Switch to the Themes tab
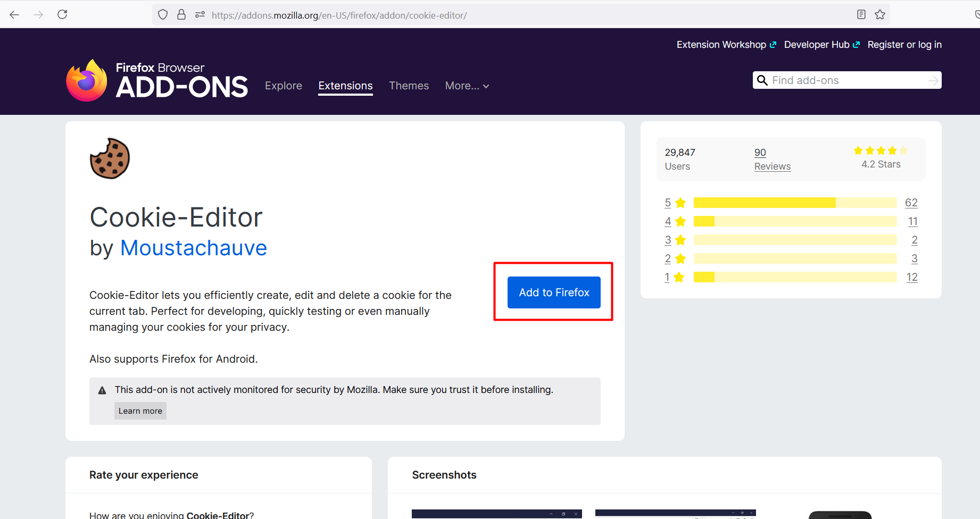 pyautogui.click(x=409, y=86)
